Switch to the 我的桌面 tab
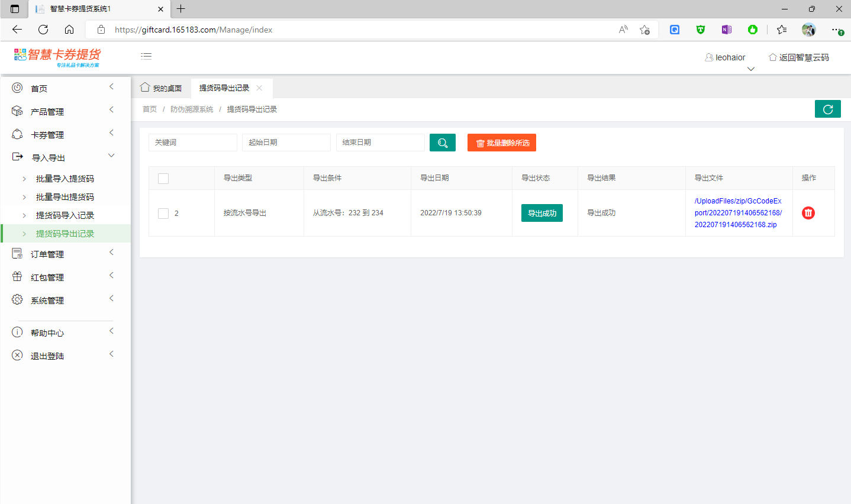This screenshot has width=851, height=504. [161, 88]
